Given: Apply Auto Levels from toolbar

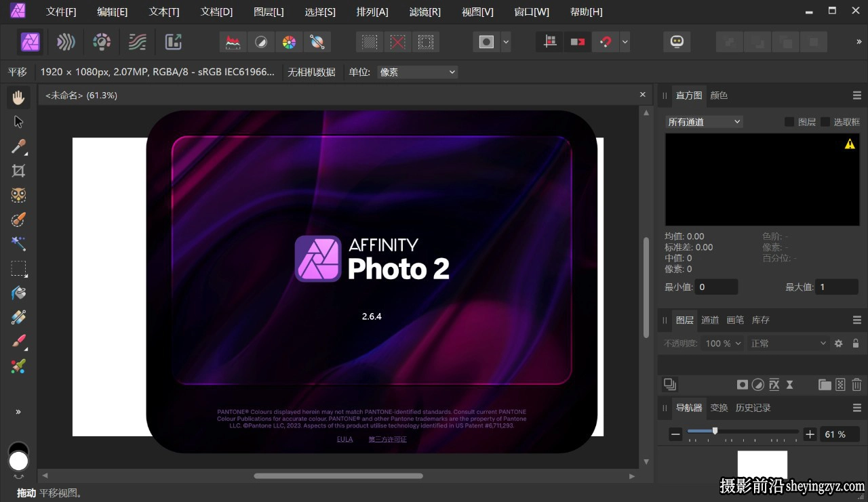Looking at the screenshot, I should (233, 42).
